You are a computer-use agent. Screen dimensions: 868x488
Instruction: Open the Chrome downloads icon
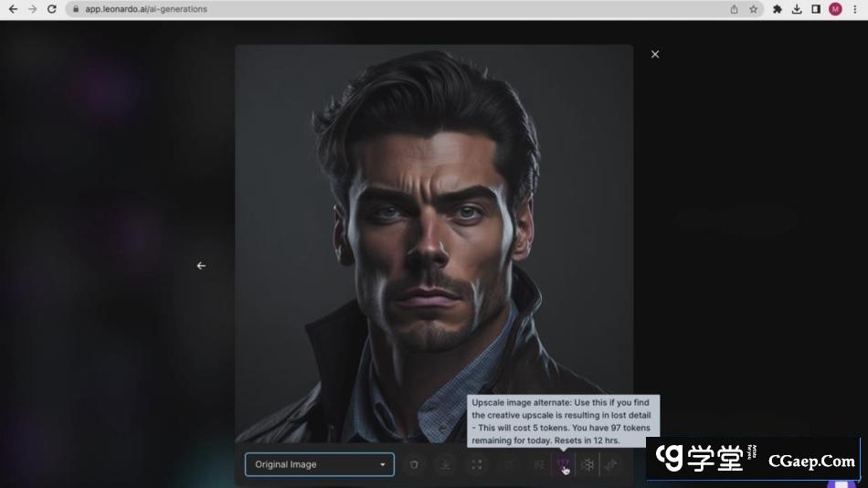point(797,9)
